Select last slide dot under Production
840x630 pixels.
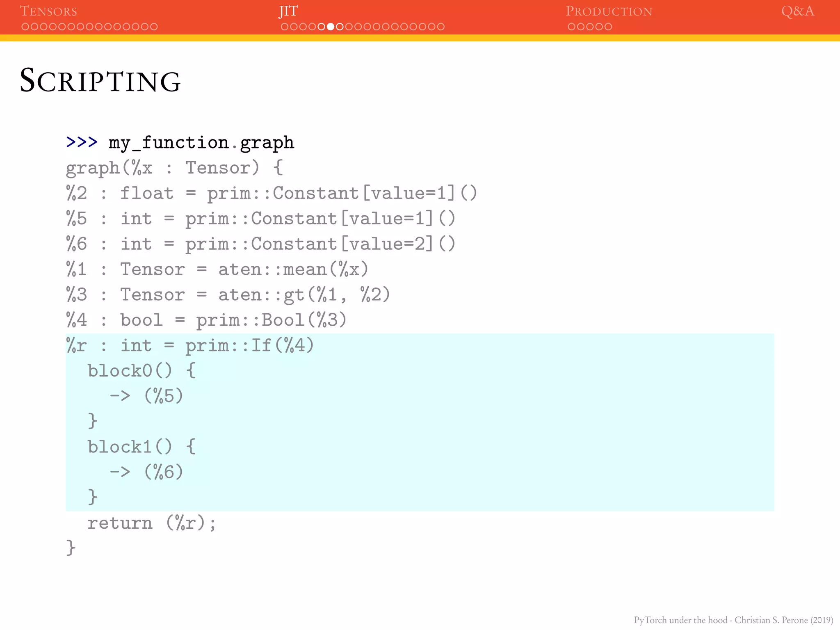608,27
